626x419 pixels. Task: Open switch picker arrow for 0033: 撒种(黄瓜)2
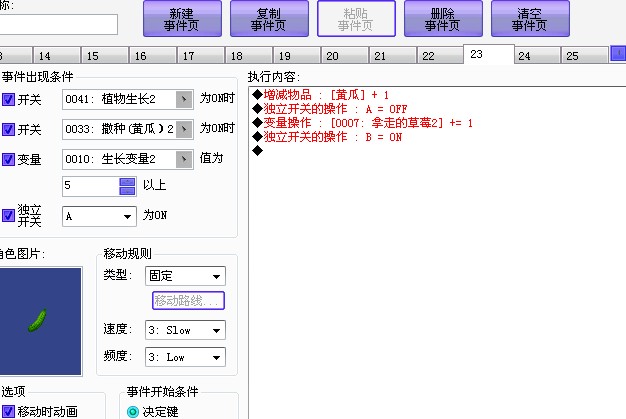click(x=184, y=129)
